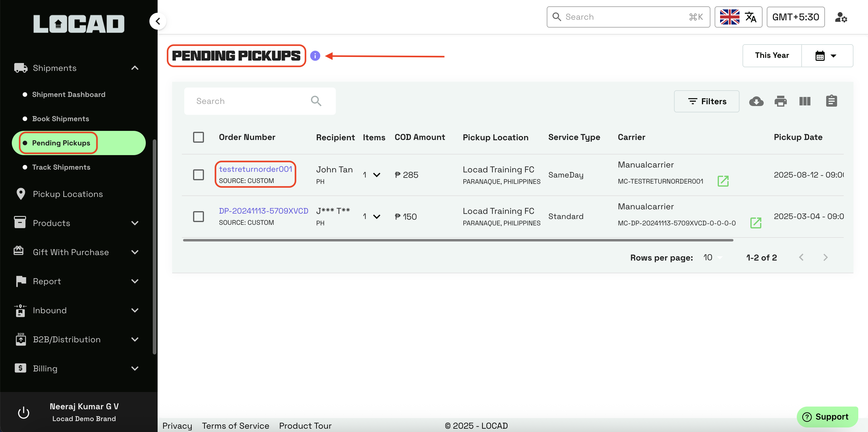Click the table horizontal scrollbar
Image resolution: width=868 pixels, height=432 pixels.
[458, 240]
